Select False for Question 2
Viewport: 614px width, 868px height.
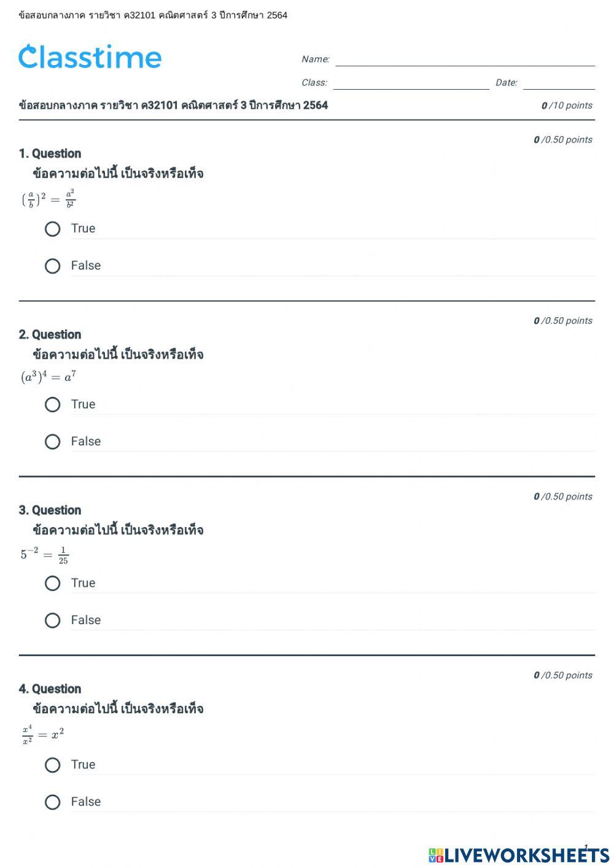click(x=53, y=442)
